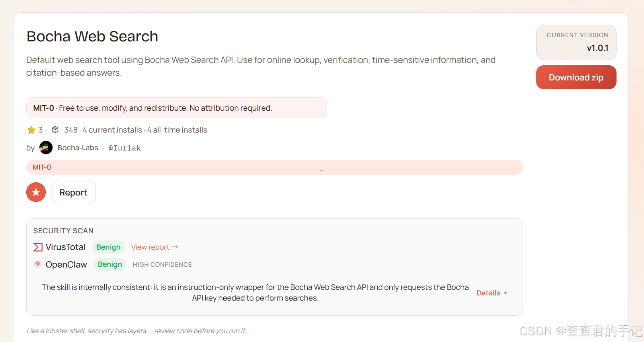The width and height of the screenshot is (644, 342).
Task: Click the MIT-0 license description banner
Action: tap(176, 108)
